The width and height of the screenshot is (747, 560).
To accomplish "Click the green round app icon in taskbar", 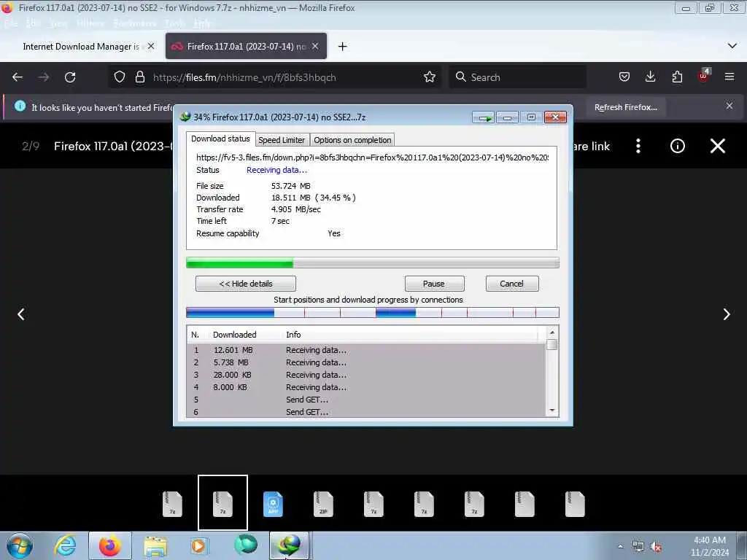I will click(x=246, y=545).
